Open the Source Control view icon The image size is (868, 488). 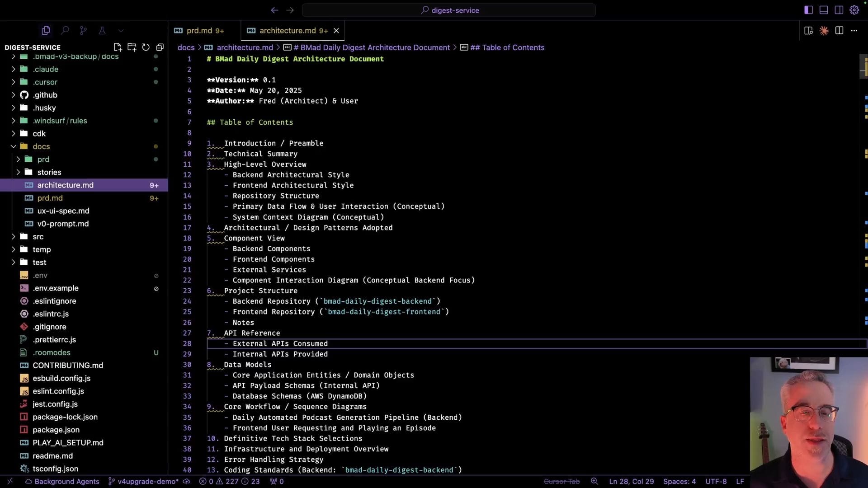coord(83,30)
